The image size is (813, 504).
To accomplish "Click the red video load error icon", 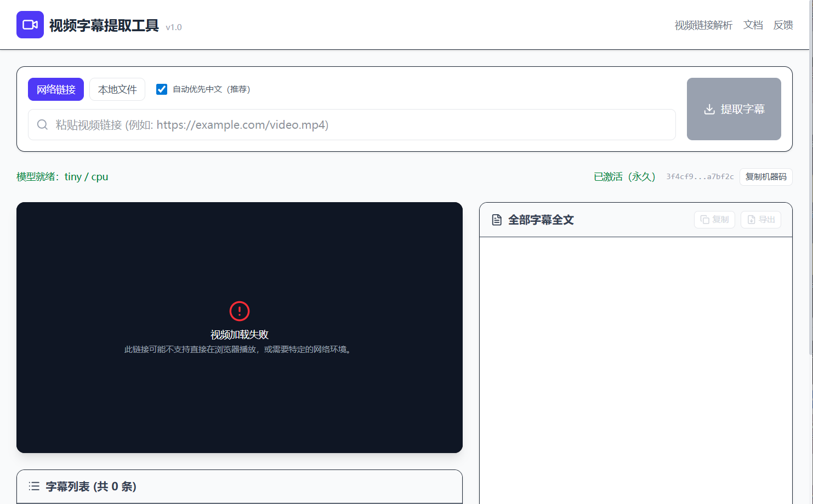I will (240, 311).
